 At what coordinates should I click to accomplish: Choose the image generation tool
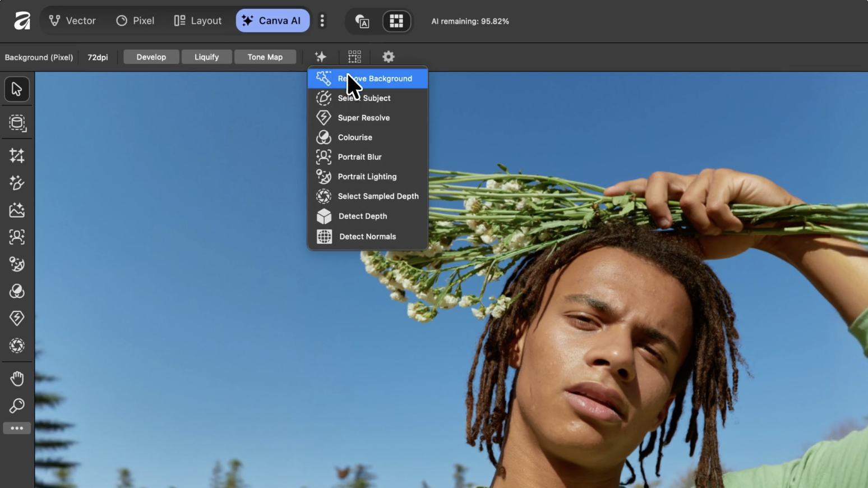17,210
